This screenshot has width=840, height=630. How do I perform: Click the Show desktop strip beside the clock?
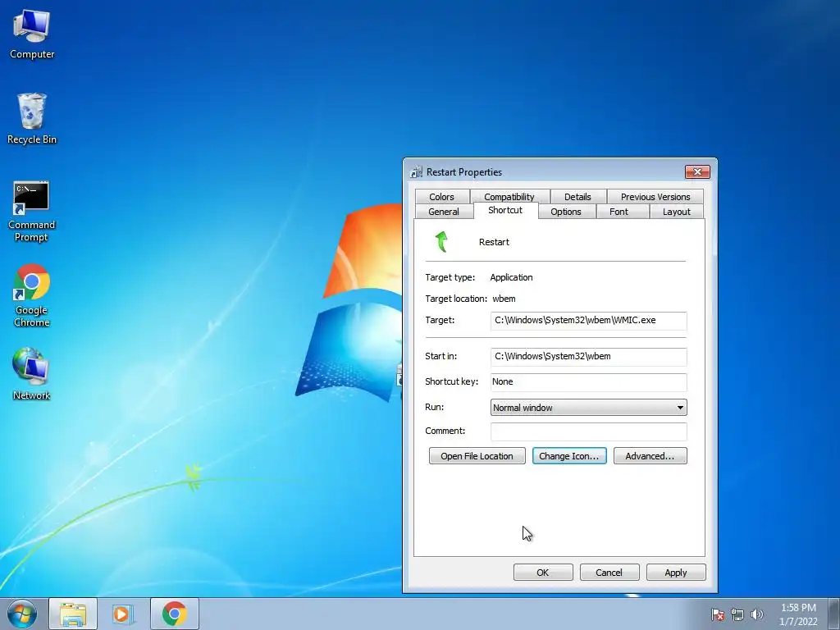pyautogui.click(x=834, y=614)
